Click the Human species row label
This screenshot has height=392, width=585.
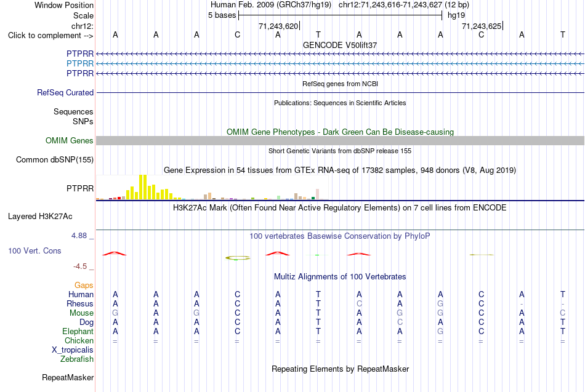pyautogui.click(x=81, y=295)
